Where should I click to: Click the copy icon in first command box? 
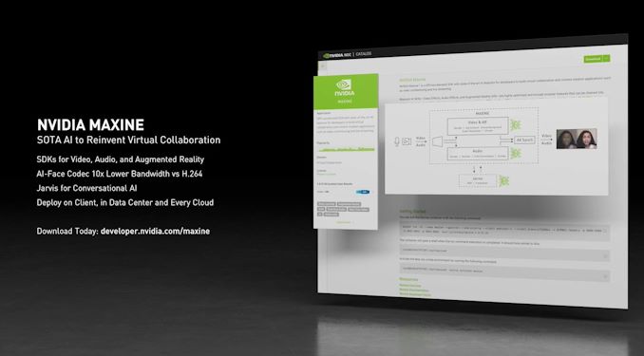click(604, 231)
